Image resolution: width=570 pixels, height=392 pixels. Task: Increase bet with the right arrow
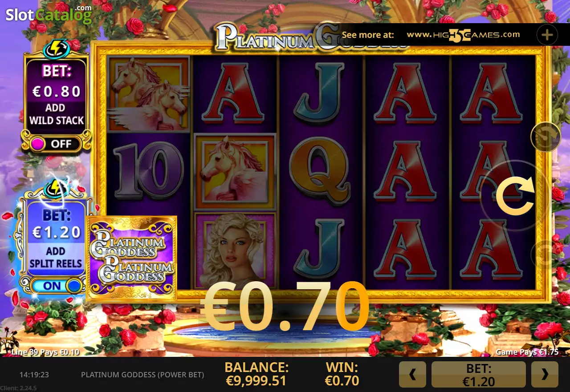(545, 375)
